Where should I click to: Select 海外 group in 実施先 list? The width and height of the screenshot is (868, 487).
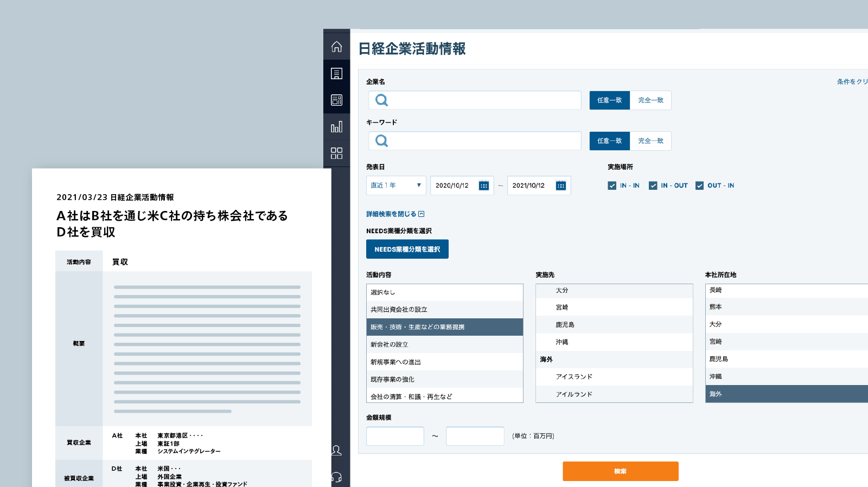(x=614, y=359)
